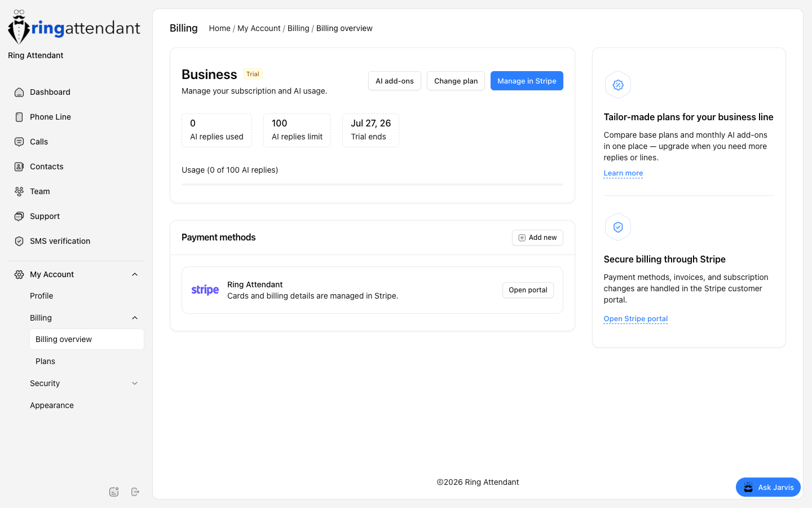Click the Jarvis mustache icon
Image resolution: width=812 pixels, height=508 pixels.
coord(748,487)
